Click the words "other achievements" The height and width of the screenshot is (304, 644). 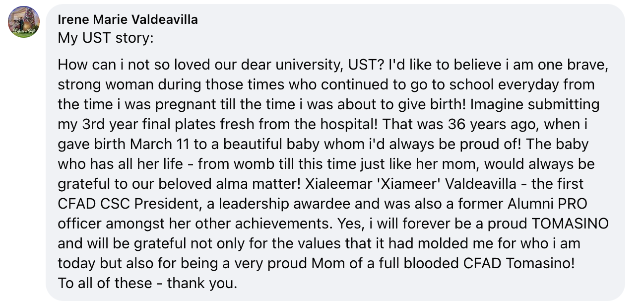tap(271, 224)
